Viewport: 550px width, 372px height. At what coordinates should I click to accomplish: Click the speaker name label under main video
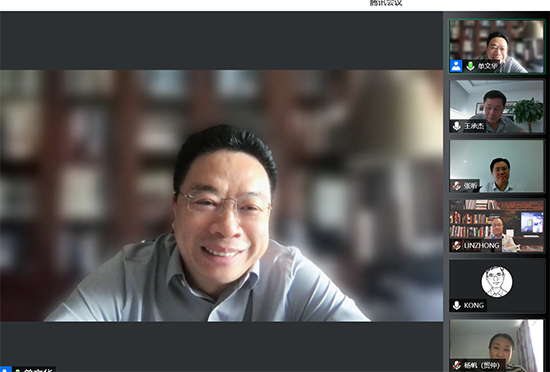38,370
